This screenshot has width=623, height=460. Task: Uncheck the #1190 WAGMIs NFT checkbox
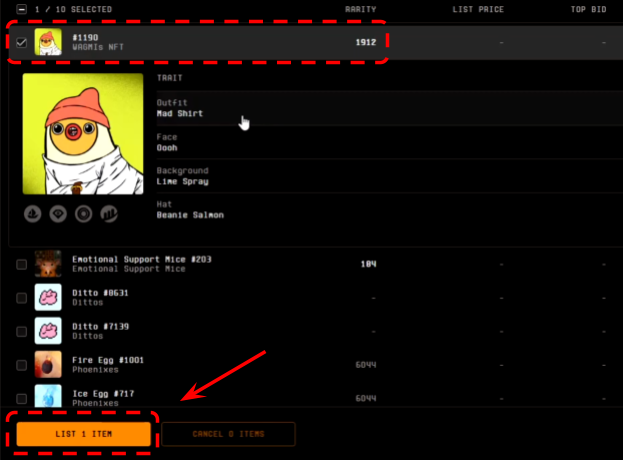pos(21,43)
